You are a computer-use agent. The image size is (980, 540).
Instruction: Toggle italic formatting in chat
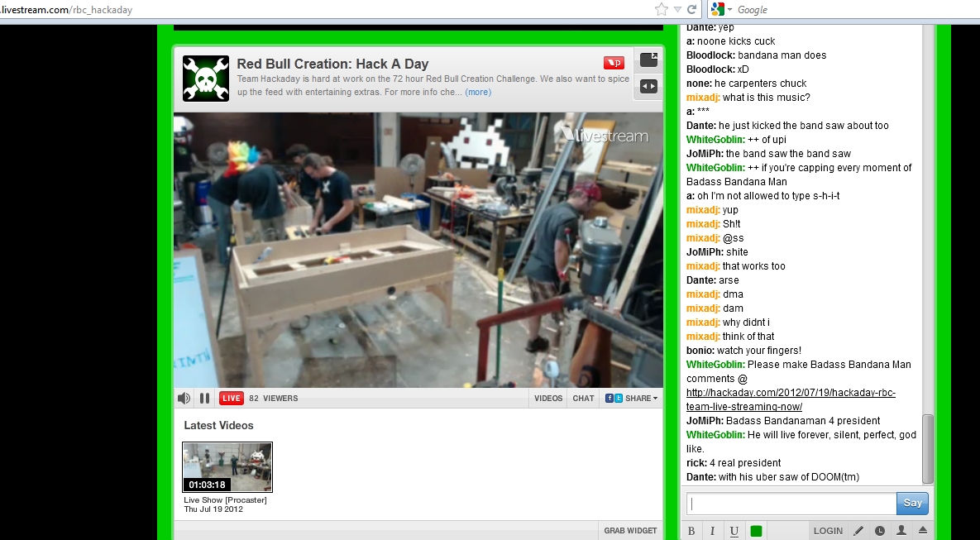click(713, 531)
